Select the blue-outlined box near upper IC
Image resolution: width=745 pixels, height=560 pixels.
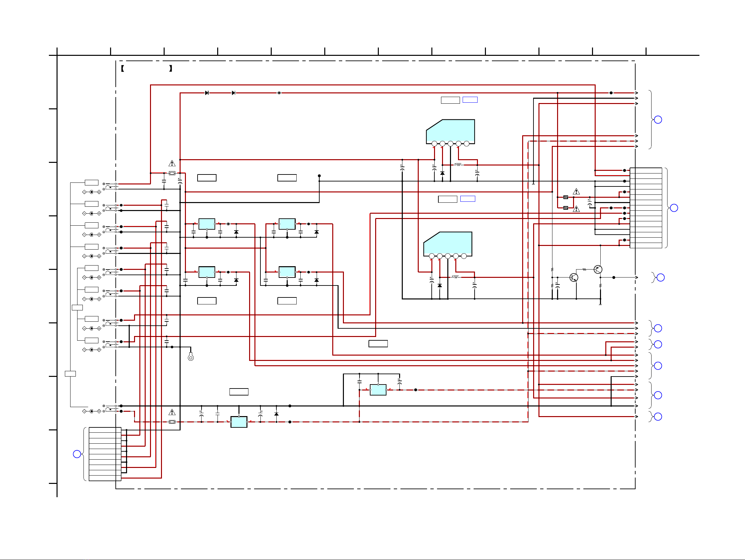(470, 100)
